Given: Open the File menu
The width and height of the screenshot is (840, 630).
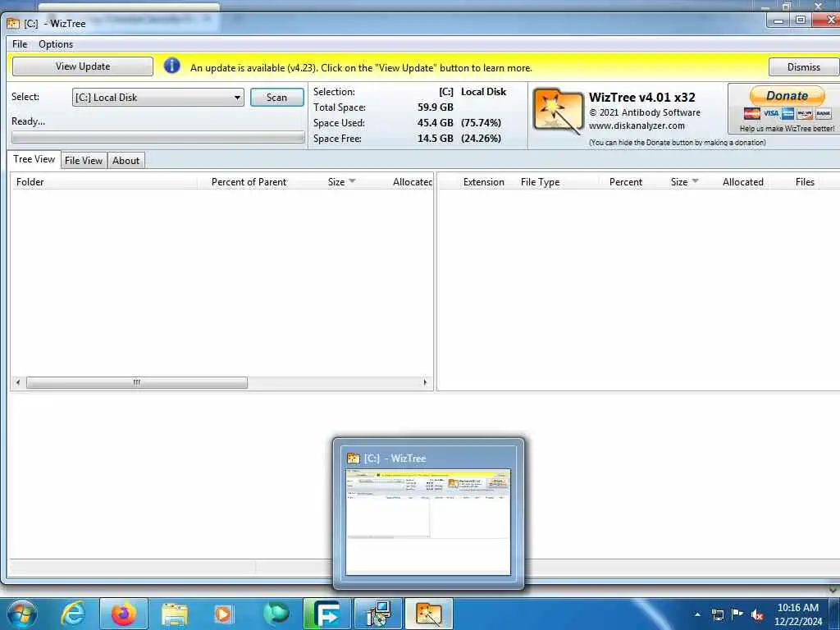Looking at the screenshot, I should click(20, 44).
